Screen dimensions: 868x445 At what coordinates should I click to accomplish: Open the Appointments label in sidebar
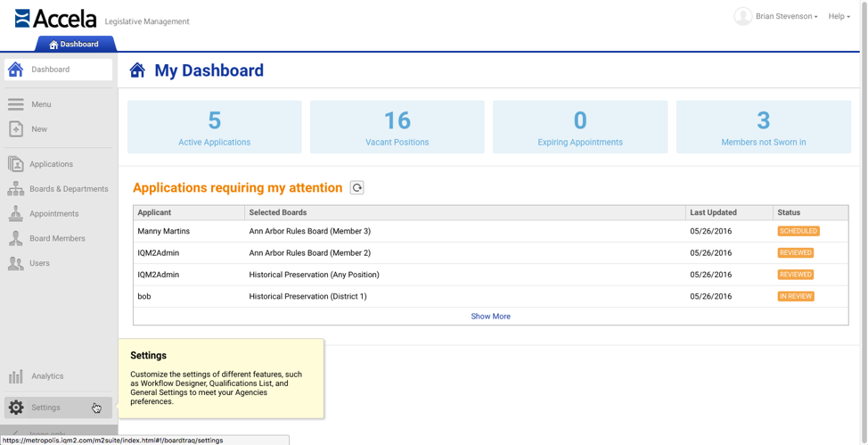point(54,214)
